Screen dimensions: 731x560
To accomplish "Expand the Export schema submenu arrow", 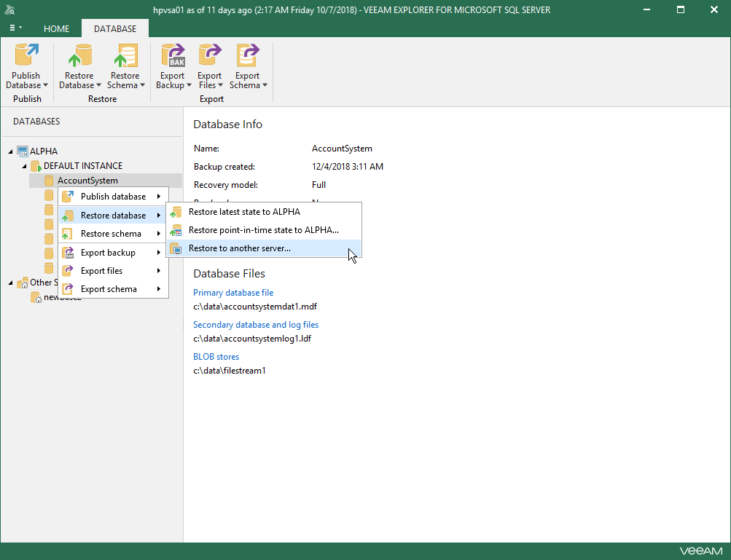I will click(x=159, y=289).
